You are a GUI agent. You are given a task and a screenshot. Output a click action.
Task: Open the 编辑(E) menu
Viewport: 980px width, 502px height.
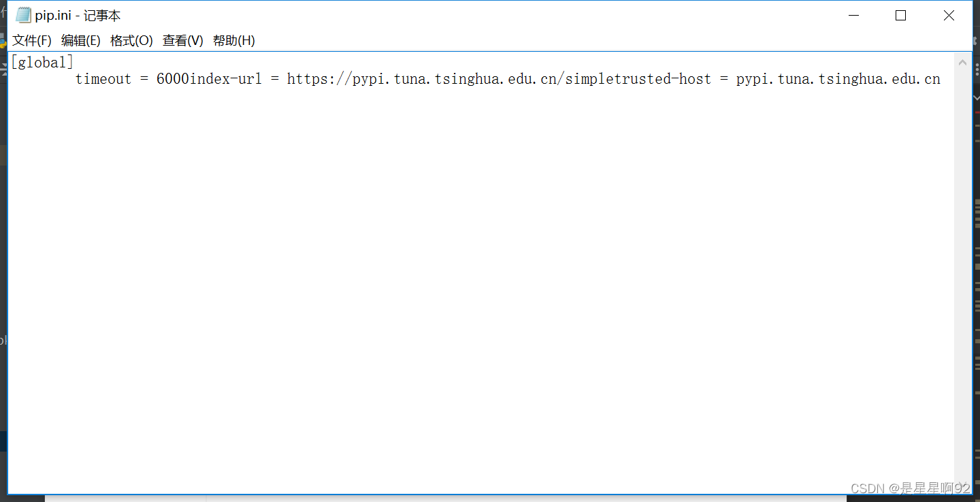pyautogui.click(x=81, y=41)
